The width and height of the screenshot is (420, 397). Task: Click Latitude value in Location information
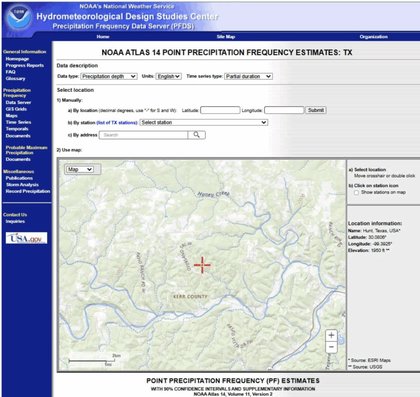click(x=377, y=237)
